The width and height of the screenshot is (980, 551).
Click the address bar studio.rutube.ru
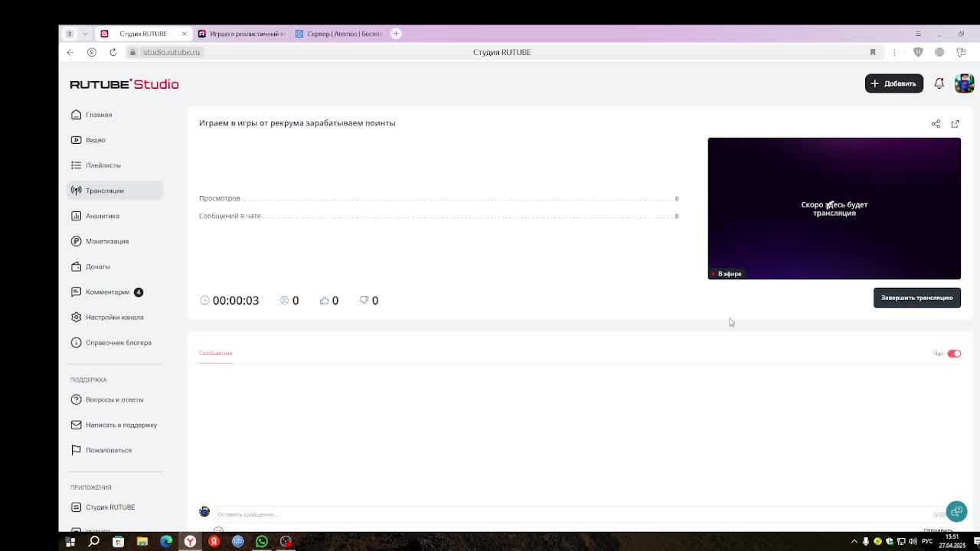(x=171, y=52)
